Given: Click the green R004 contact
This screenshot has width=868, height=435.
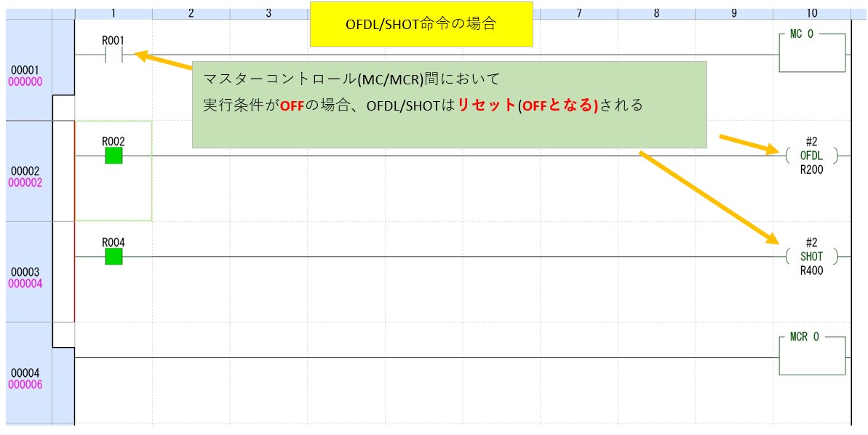Looking at the screenshot, I should click(114, 256).
